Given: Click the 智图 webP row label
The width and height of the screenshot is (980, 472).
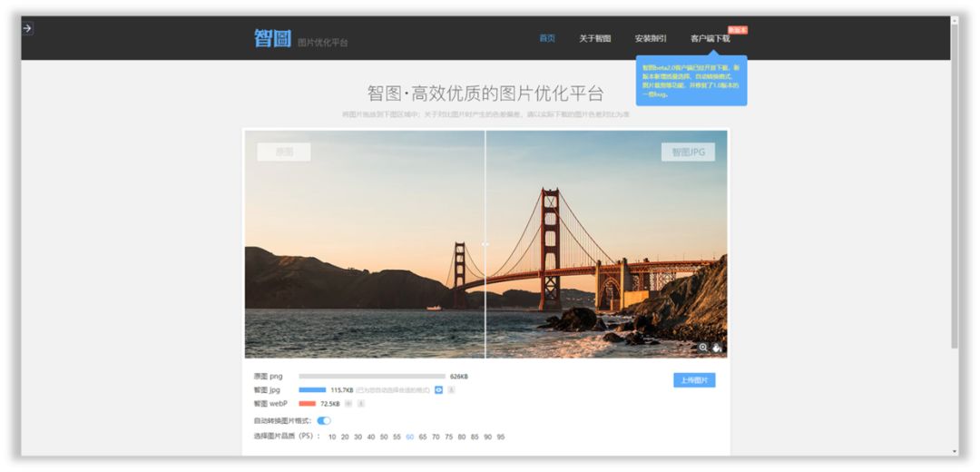Looking at the screenshot, I should [x=270, y=404].
